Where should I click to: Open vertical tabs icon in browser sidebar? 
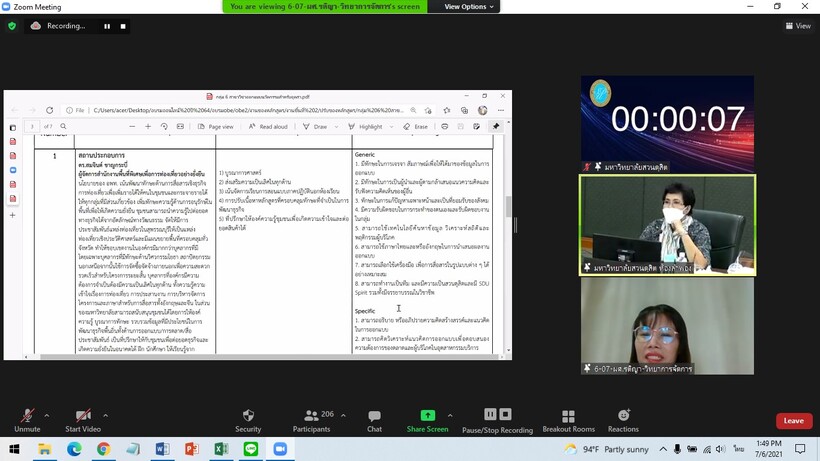(x=13, y=128)
